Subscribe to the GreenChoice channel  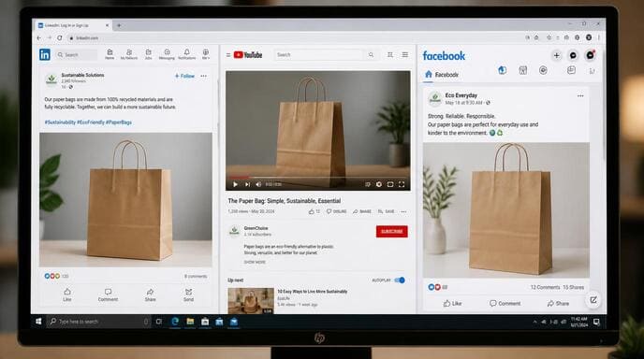(x=392, y=232)
